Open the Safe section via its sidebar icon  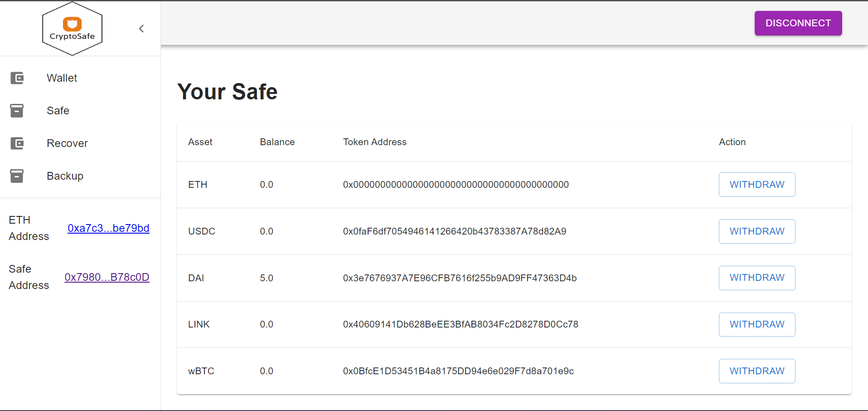[17, 110]
